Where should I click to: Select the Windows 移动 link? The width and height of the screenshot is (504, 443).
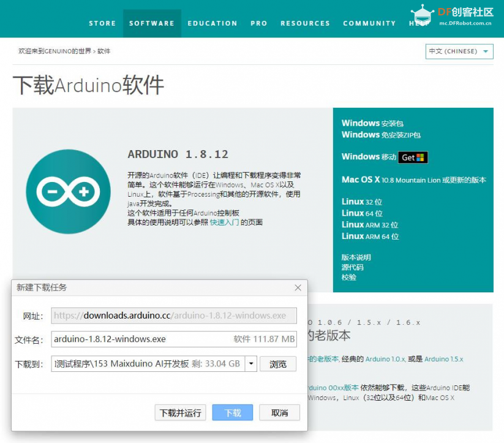tap(369, 157)
